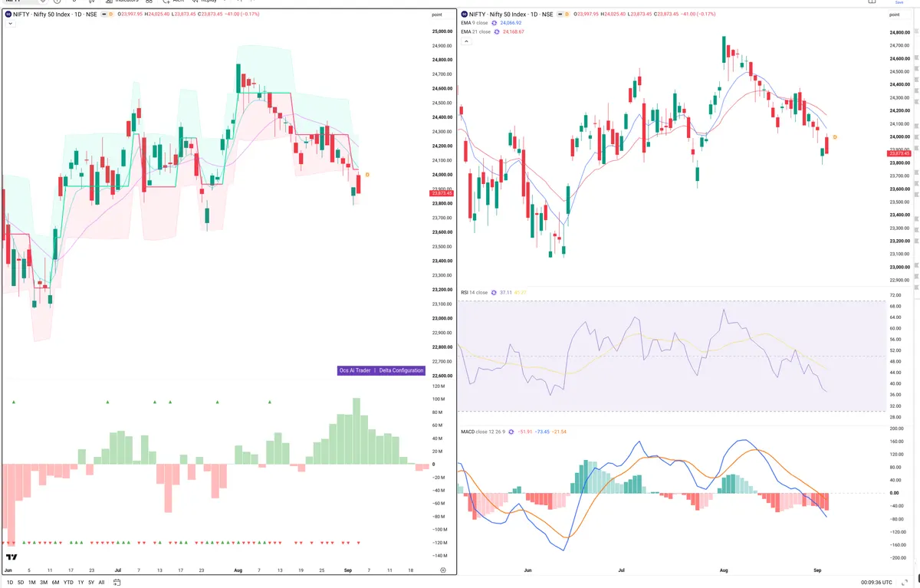Viewport: 920px width, 588px height.
Task: Open right chart NIFTY 50 Index title
Action: (513, 14)
